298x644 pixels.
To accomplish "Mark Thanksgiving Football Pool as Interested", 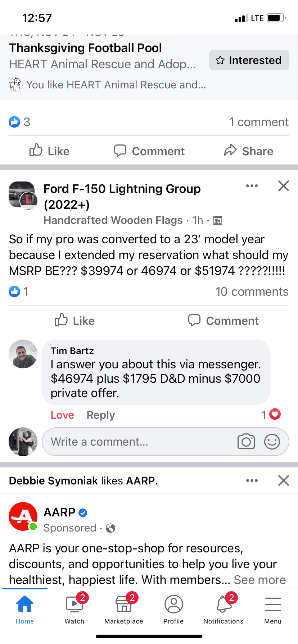I will [x=249, y=60].
